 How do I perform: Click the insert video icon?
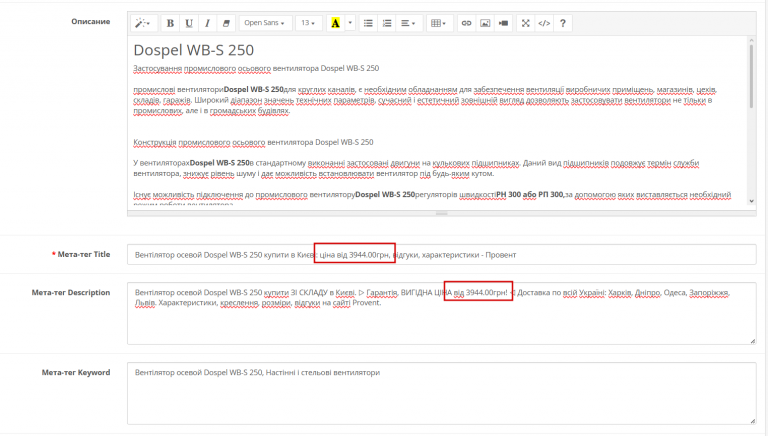[503, 23]
